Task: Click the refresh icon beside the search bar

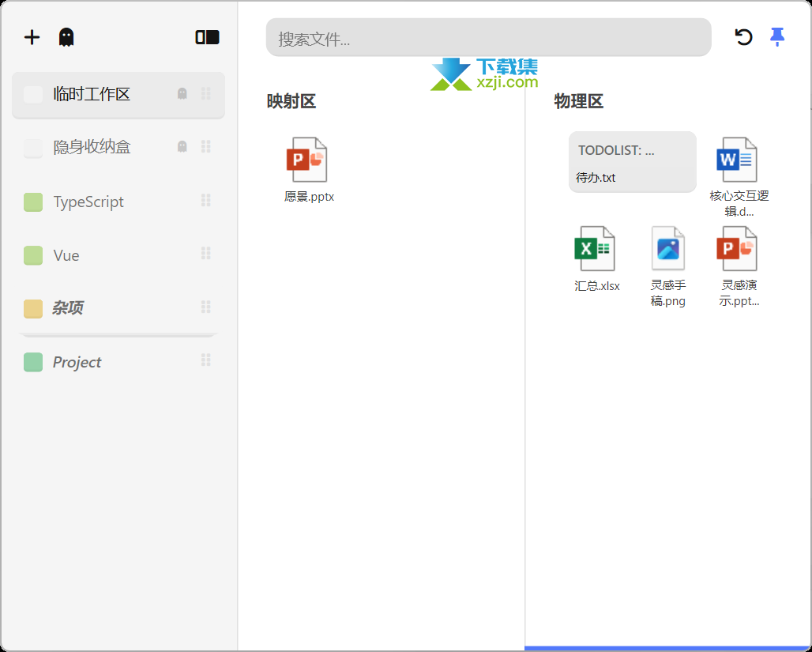Action: click(x=743, y=37)
